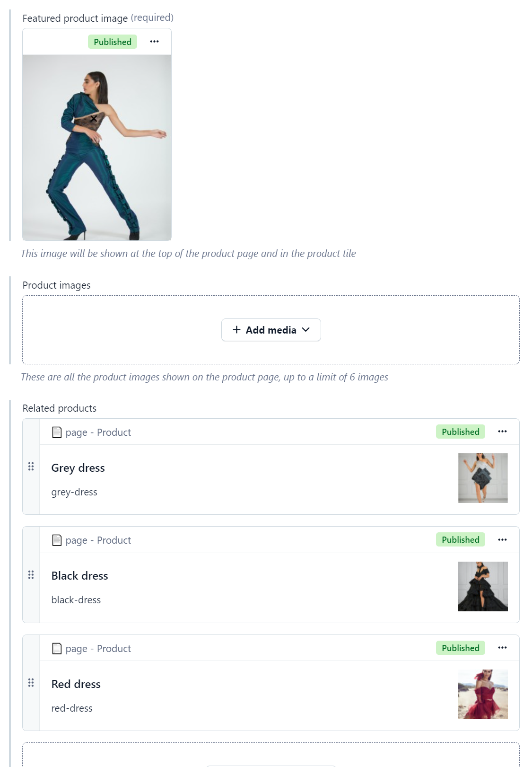Expand the Add media dropdown
This screenshot has height=767, width=532.
click(271, 330)
